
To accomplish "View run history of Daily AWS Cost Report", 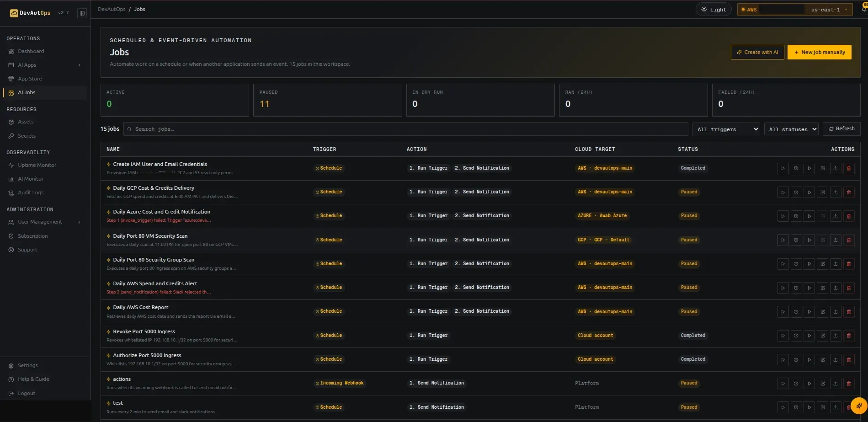I will [796, 312].
